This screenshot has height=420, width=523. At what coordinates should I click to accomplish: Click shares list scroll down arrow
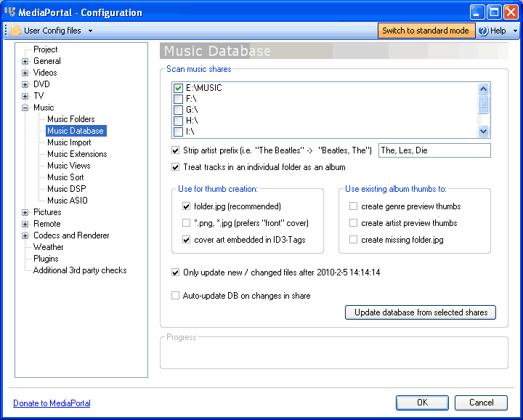coord(483,131)
